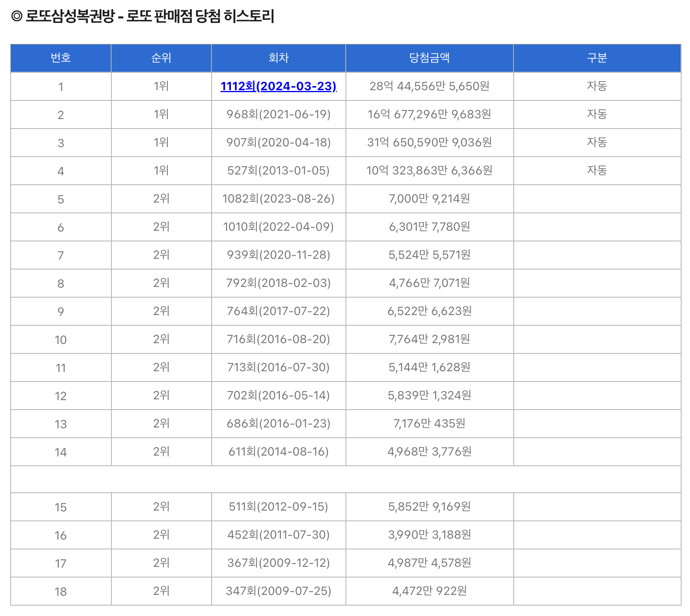Select 1위 in the 527회 row
Image resolution: width=690 pixels, height=616 pixels.
tap(161, 170)
